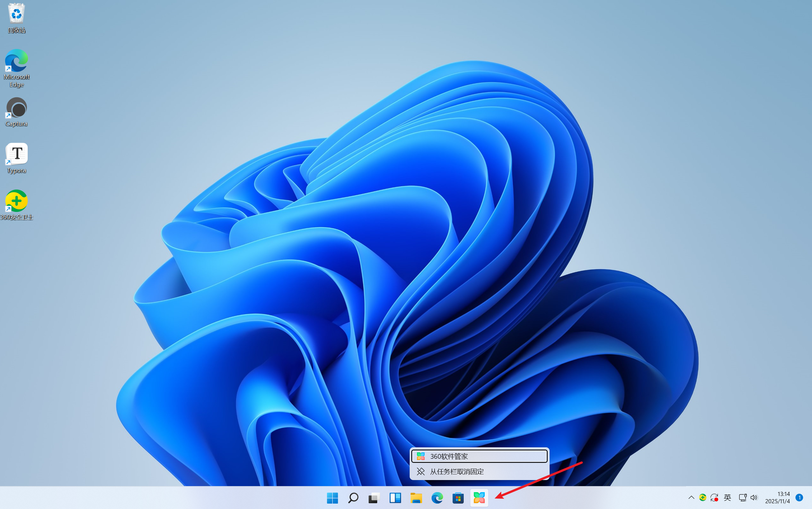Open the 360 safety tray icon
The image size is (812, 509).
703,497
